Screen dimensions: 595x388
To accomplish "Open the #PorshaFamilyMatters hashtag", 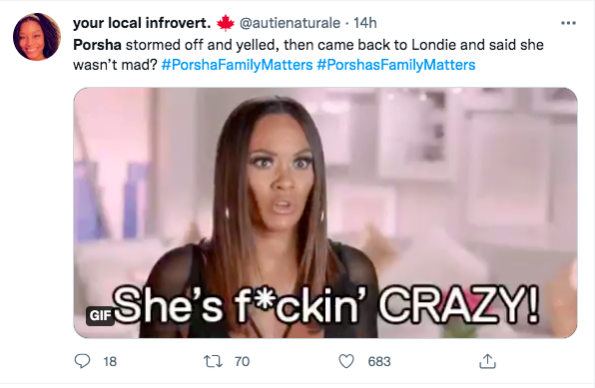I will click(237, 65).
